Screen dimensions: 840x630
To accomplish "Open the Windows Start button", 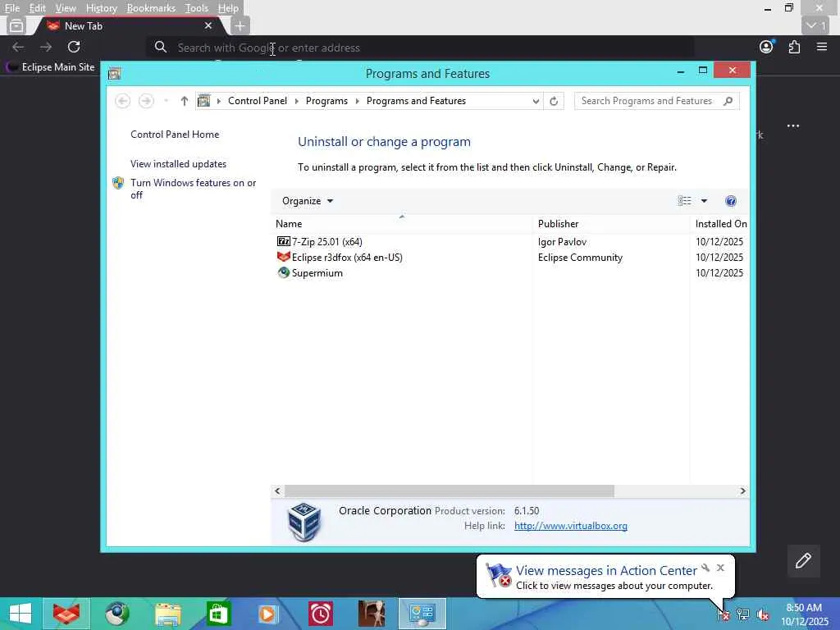I will tap(21, 614).
